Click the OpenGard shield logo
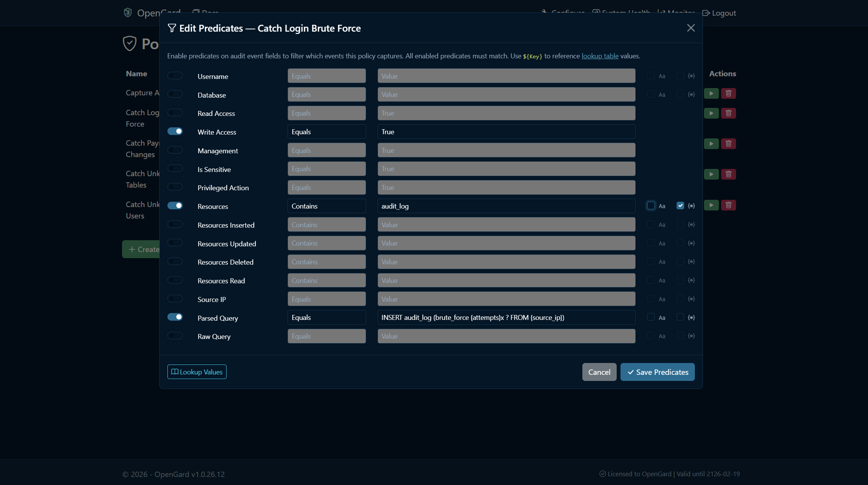 [128, 12]
